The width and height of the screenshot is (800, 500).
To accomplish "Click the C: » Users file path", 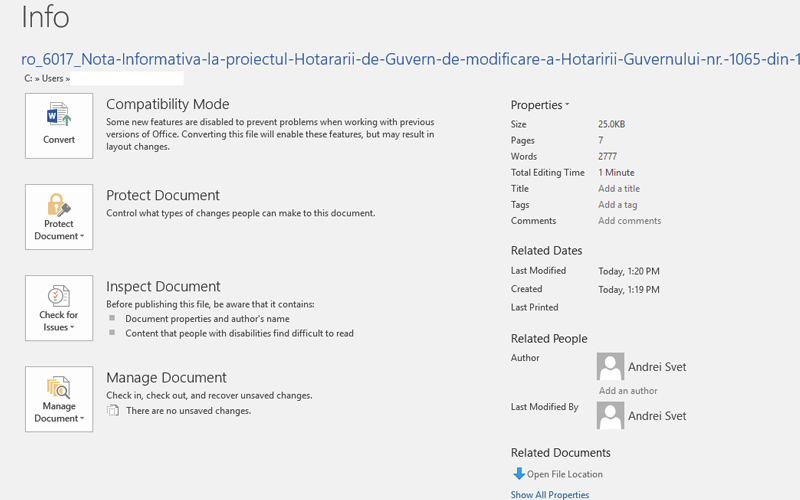I will coord(46,78).
